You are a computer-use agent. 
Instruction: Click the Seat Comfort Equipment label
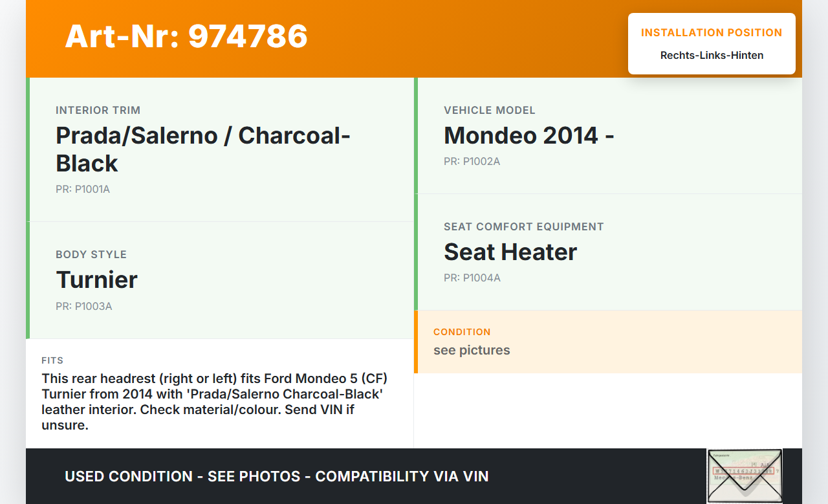[523, 226]
